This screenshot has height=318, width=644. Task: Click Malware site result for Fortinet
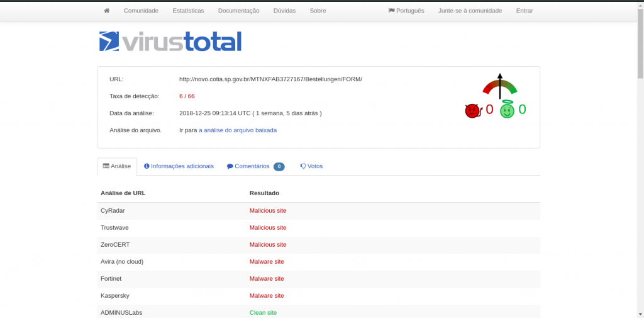pyautogui.click(x=267, y=278)
